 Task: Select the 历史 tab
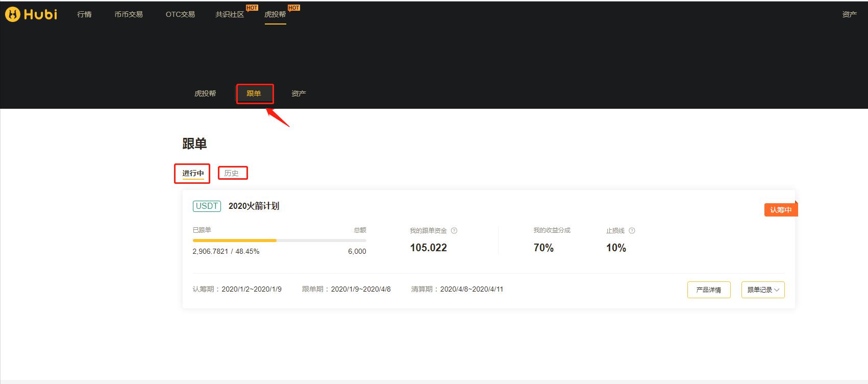tap(231, 173)
